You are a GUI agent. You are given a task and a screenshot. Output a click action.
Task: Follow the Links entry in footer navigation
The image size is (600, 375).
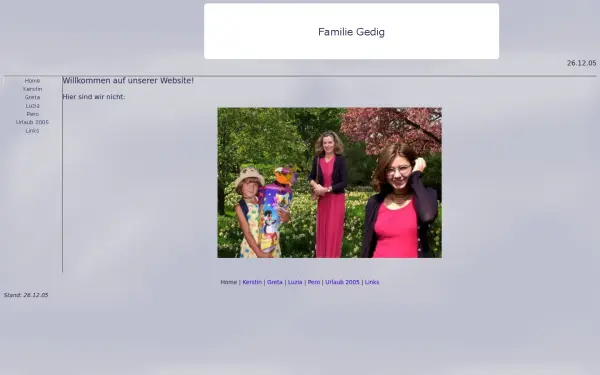pyautogui.click(x=372, y=282)
